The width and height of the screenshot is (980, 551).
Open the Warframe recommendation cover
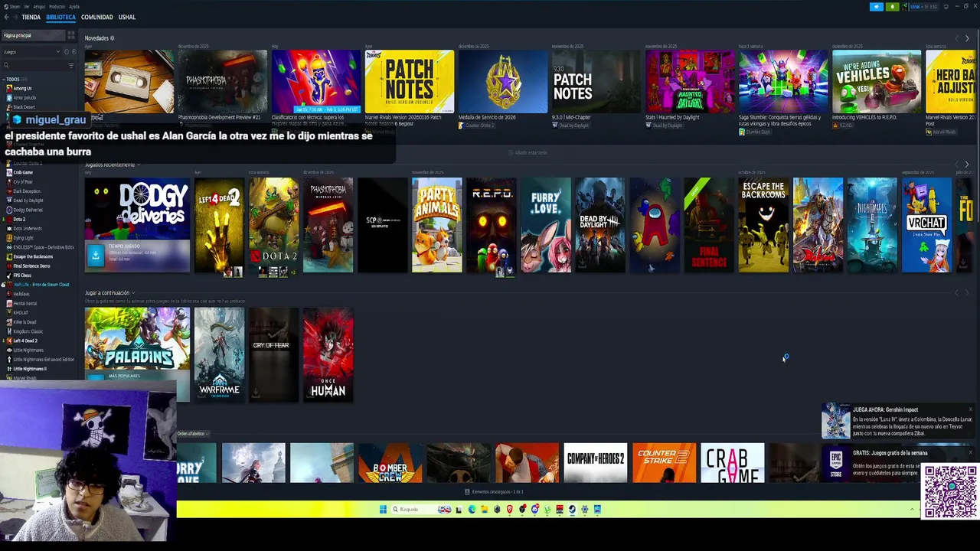pyautogui.click(x=219, y=354)
